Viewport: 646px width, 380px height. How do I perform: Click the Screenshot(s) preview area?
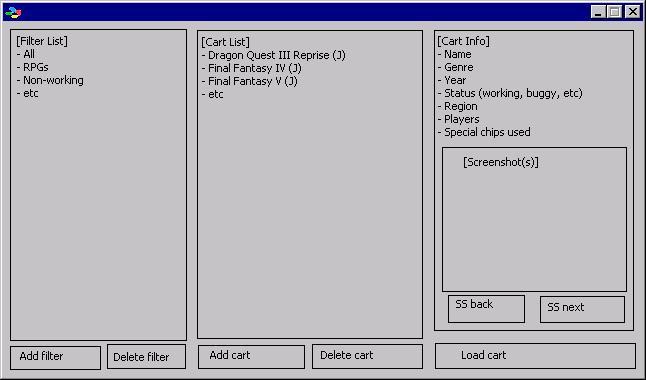pos(534,219)
